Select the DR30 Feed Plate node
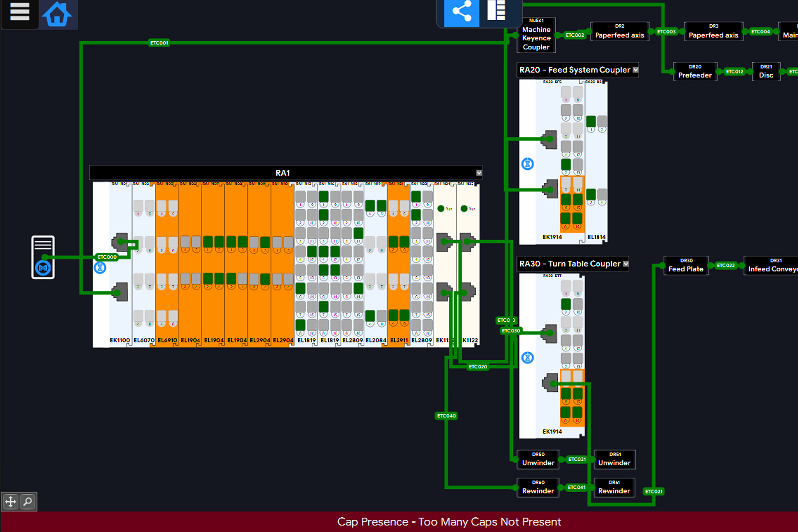Screen dimensions: 798x532 pyautogui.click(x=686, y=266)
